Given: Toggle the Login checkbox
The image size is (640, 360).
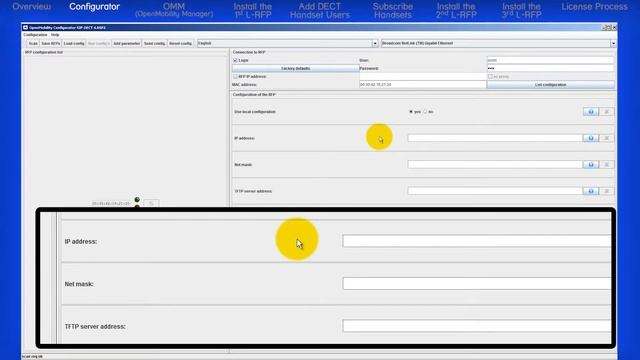Looking at the screenshot, I should tap(235, 60).
